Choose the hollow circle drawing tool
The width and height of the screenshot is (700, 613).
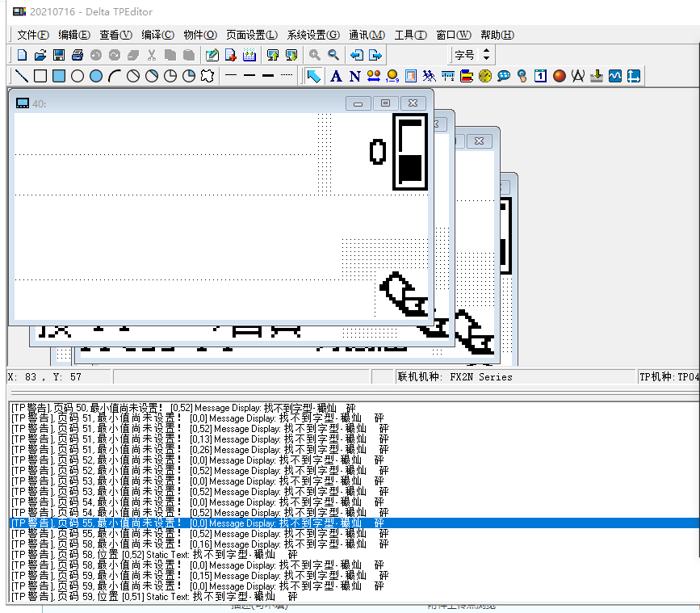(78, 76)
